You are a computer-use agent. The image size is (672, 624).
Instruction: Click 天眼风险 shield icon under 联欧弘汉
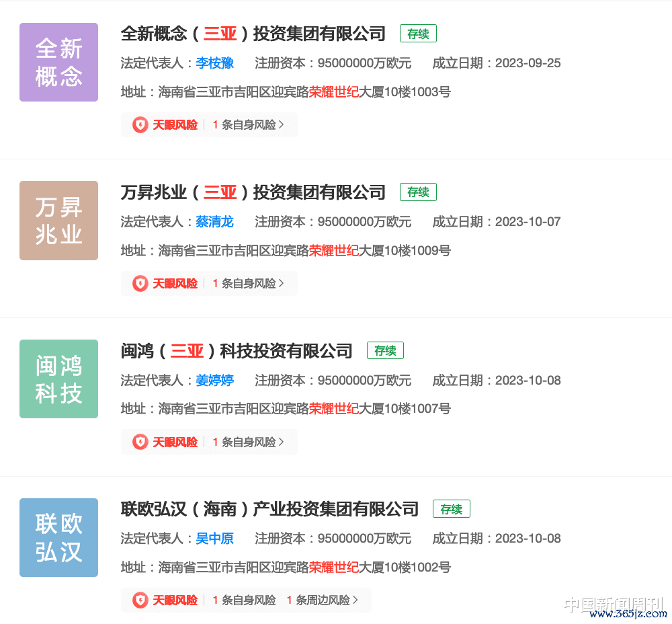pos(140,600)
